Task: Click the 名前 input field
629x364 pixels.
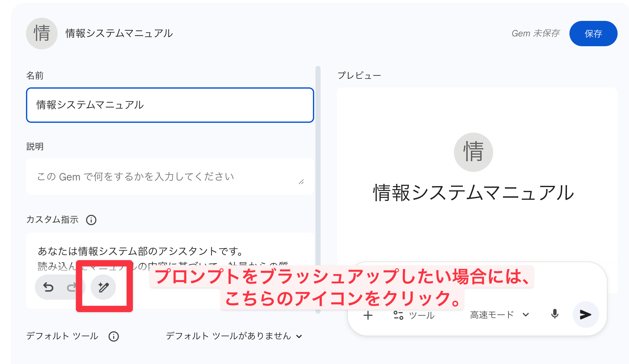Action: pyautogui.click(x=170, y=105)
